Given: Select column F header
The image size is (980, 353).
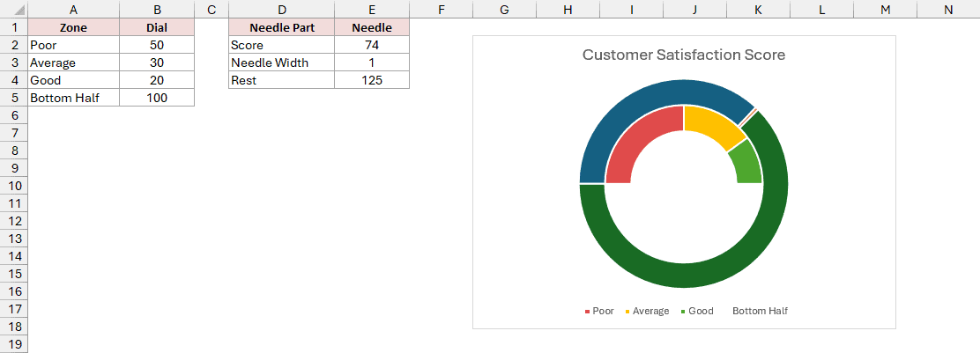Looking at the screenshot, I should coord(442,10).
